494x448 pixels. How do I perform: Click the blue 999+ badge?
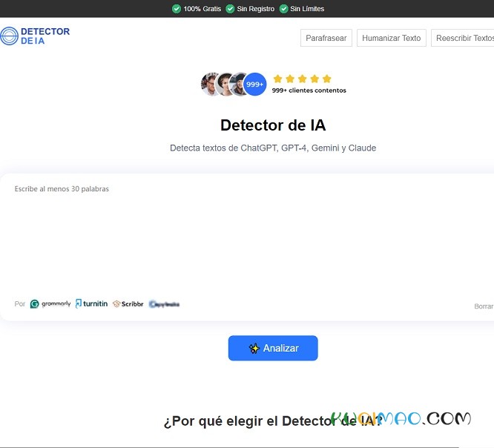click(x=254, y=85)
